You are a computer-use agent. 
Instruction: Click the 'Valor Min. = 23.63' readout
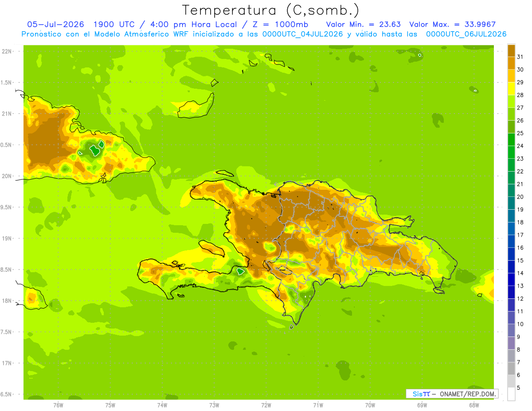point(364,24)
